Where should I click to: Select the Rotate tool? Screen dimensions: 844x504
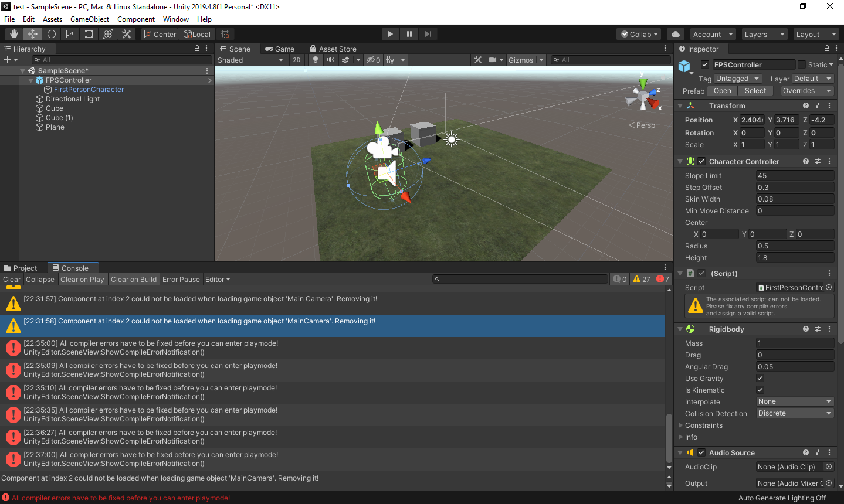[52, 34]
